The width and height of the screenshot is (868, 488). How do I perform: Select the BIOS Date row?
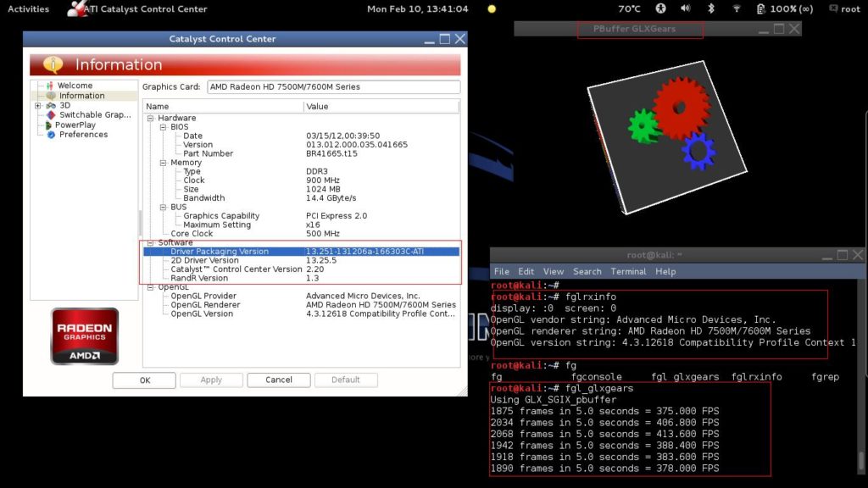(x=301, y=136)
